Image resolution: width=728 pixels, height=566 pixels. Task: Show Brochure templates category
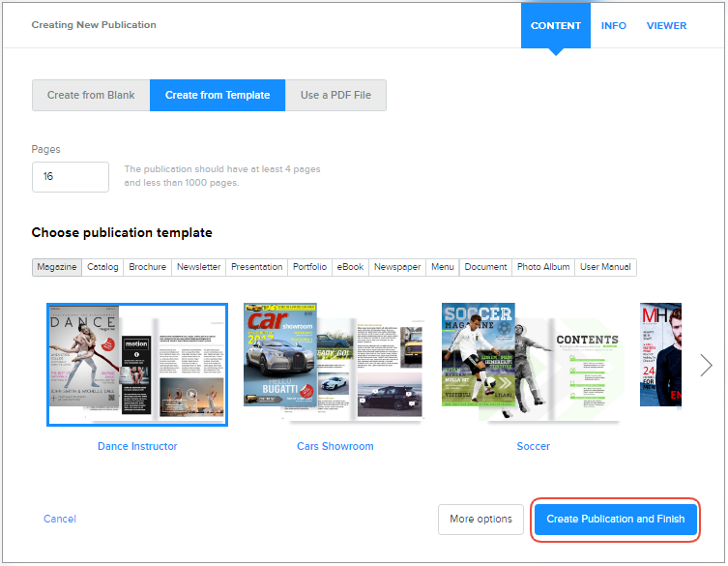(148, 267)
